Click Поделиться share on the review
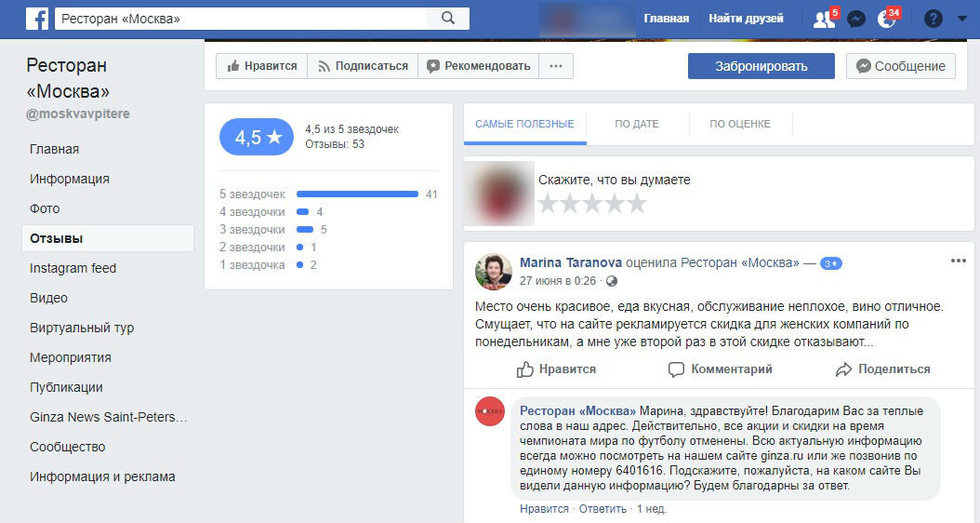 (x=882, y=369)
